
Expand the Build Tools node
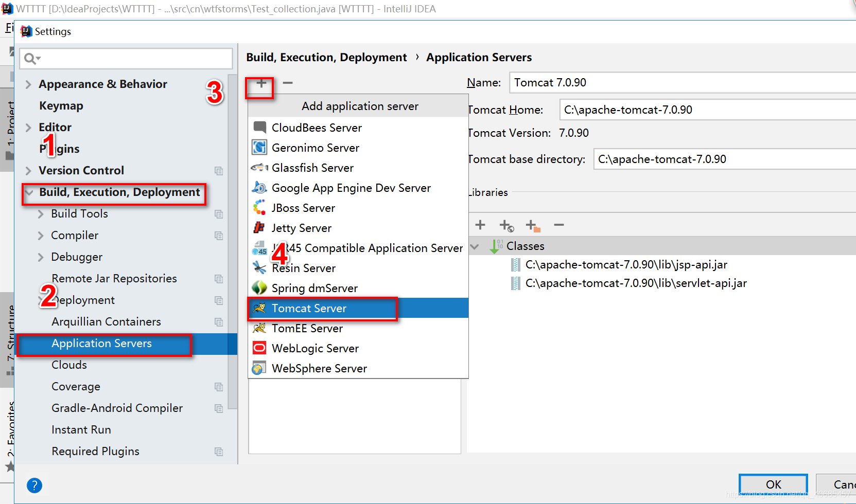coord(41,214)
